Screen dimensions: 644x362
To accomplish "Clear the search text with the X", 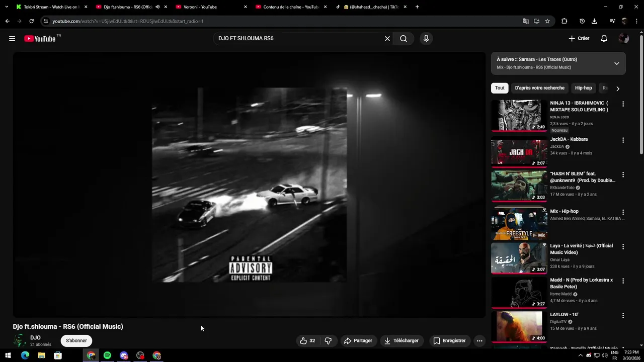I will tap(387, 39).
